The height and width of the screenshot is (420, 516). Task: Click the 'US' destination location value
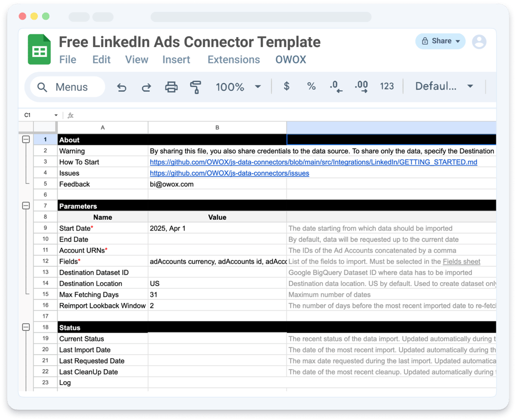[x=217, y=283]
